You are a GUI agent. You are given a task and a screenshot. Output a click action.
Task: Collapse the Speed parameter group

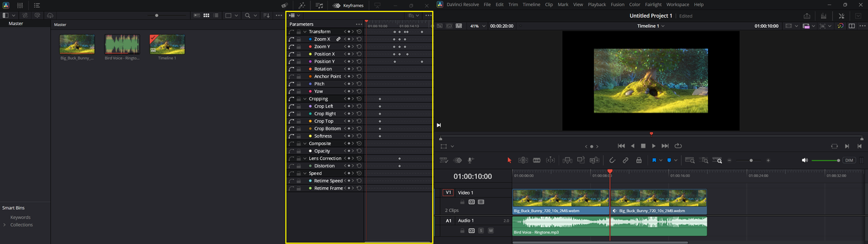[x=305, y=174]
